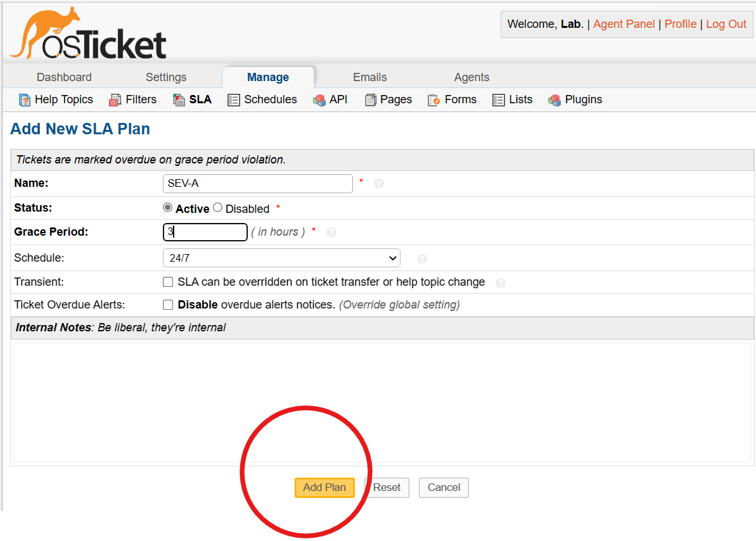Image resolution: width=756 pixels, height=541 pixels.
Task: Click the Pages icon
Action: tap(369, 99)
